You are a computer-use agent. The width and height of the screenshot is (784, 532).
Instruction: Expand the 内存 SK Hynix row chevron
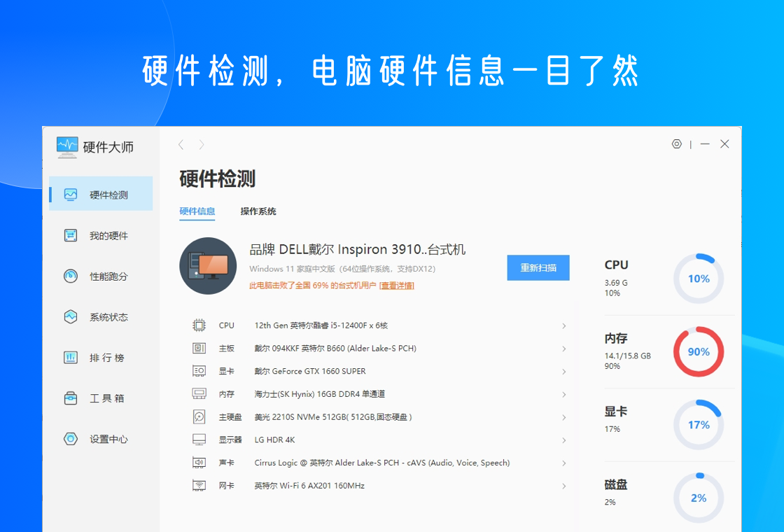click(x=564, y=395)
